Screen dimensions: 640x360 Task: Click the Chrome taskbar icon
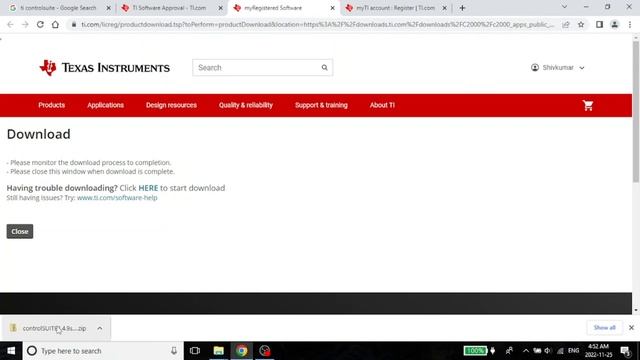pyautogui.click(x=242, y=351)
